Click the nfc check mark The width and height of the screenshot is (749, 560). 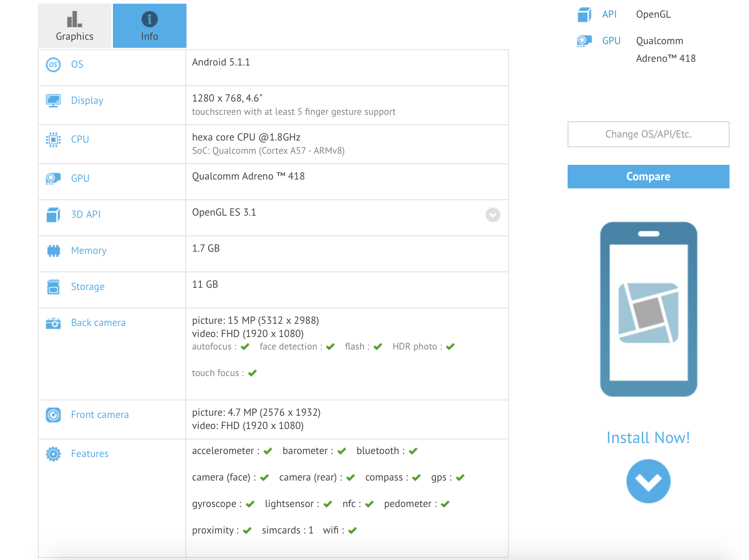point(369,504)
